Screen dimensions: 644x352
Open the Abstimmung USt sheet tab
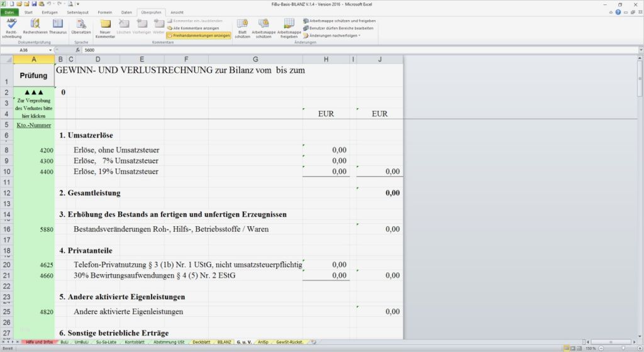tap(169, 342)
